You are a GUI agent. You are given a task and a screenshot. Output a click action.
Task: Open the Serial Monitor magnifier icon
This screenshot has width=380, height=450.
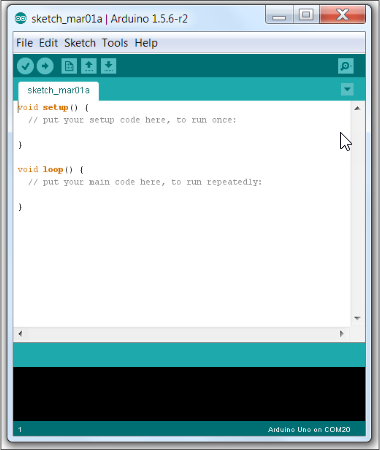(345, 66)
